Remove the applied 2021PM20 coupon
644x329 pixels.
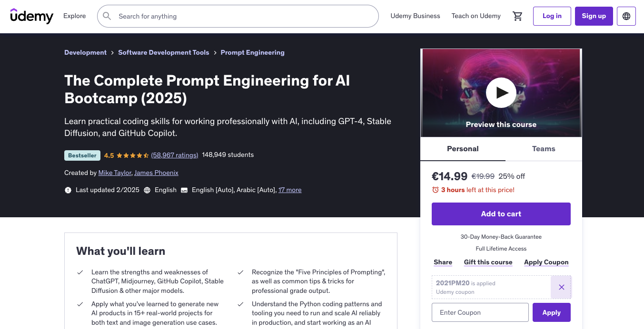561,287
